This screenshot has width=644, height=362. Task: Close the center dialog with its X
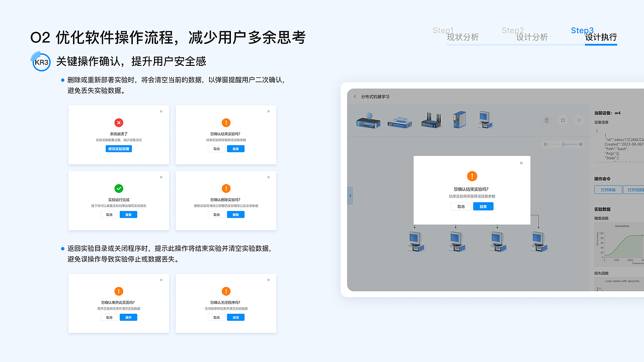click(x=521, y=162)
